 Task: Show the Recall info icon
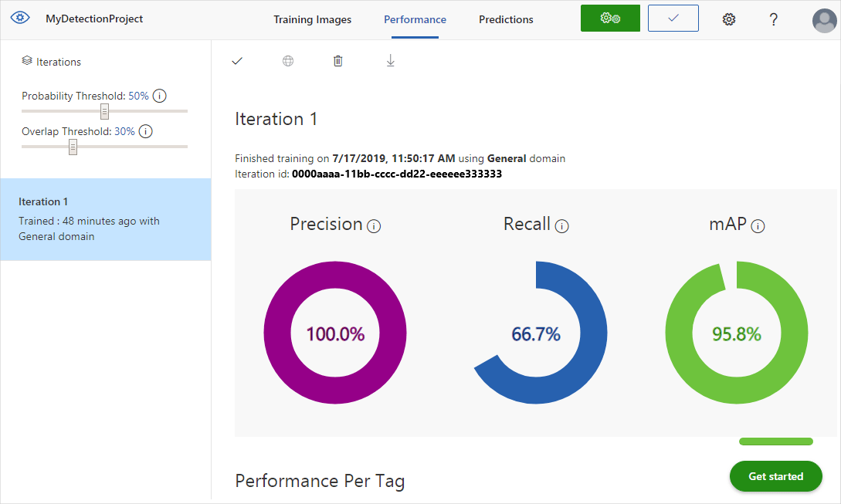561,226
